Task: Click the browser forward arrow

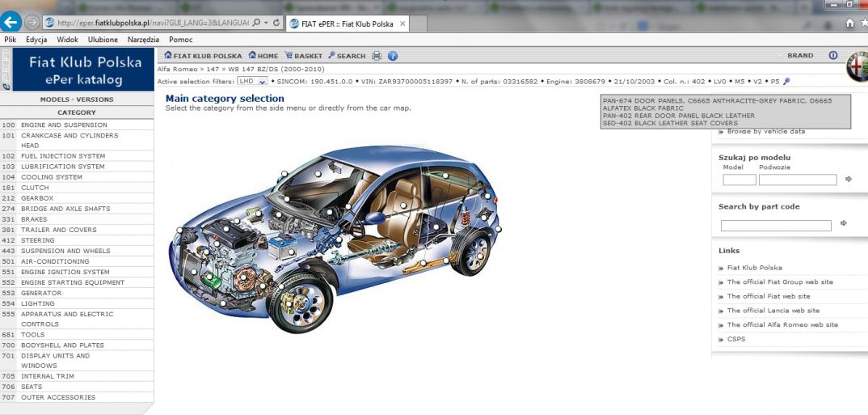Action: [32, 23]
